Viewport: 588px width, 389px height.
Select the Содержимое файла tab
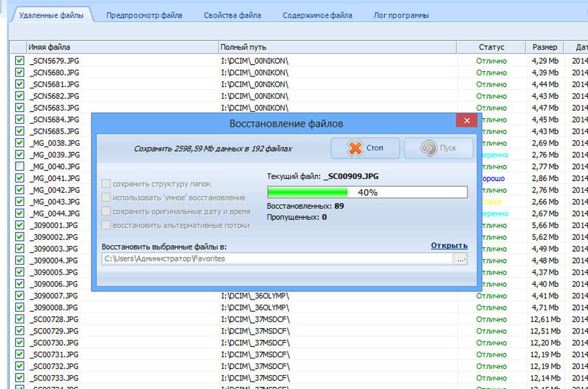[x=317, y=15]
